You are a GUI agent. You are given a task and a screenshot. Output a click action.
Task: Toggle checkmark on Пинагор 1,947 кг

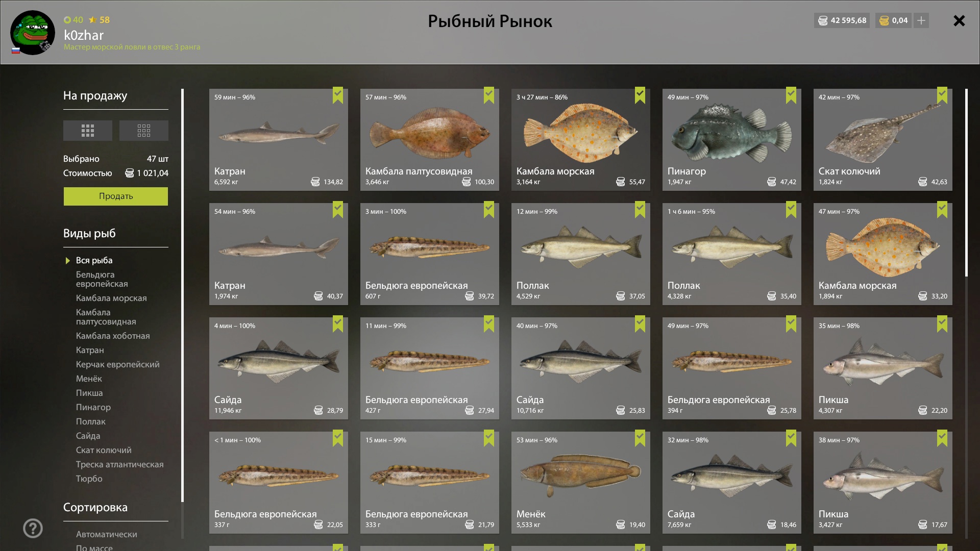point(791,95)
